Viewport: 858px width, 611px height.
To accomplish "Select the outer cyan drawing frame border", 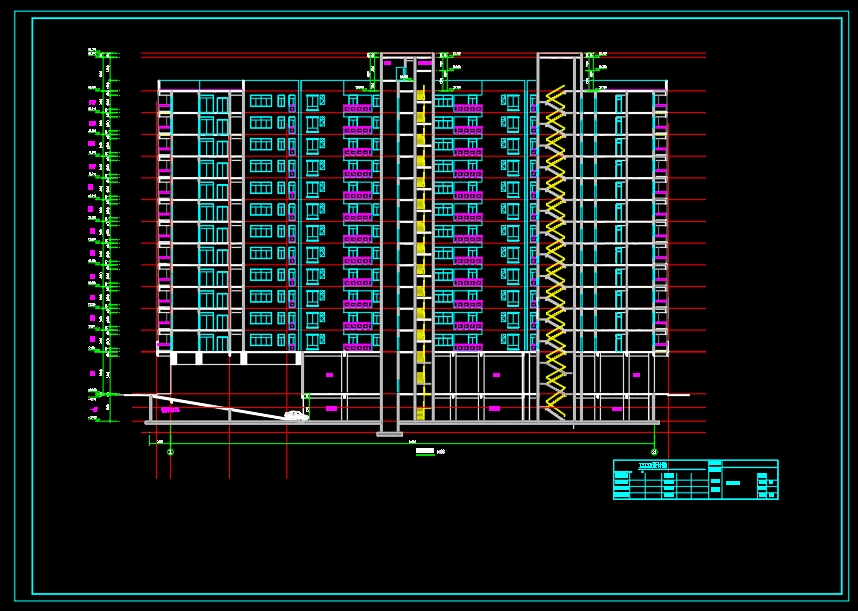I will pyautogui.click(x=437, y=306).
